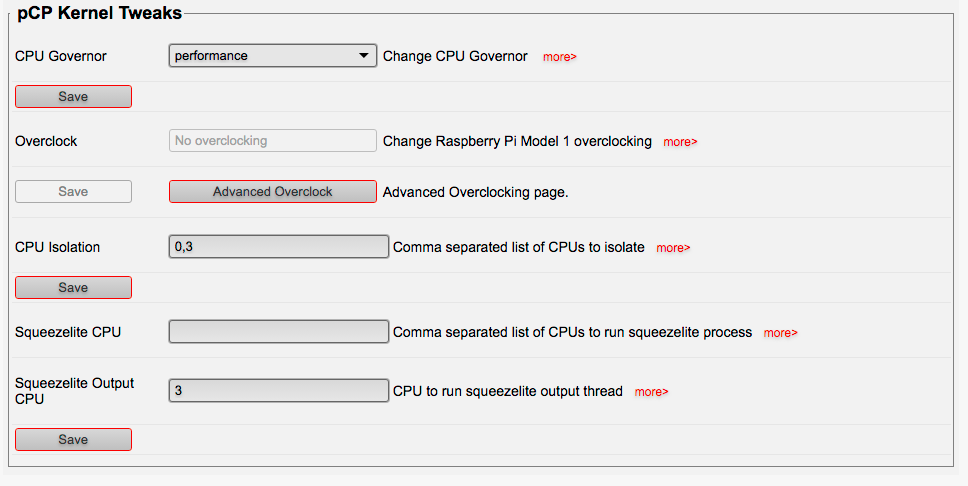Save the CPU Isolation setting

pyautogui.click(x=73, y=287)
